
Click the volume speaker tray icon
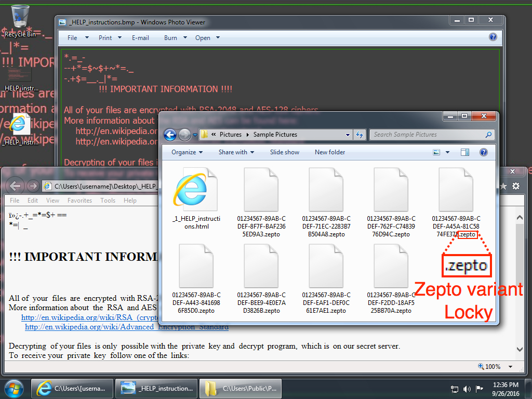467,389
